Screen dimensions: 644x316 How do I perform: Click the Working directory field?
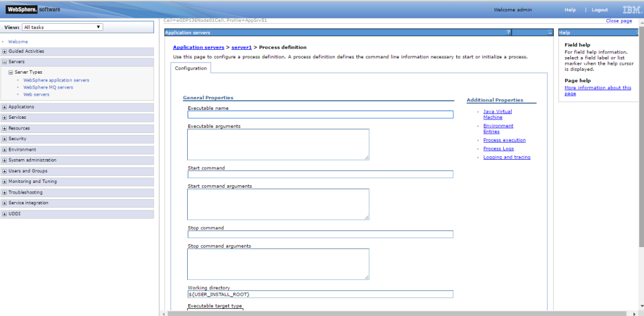coord(320,294)
